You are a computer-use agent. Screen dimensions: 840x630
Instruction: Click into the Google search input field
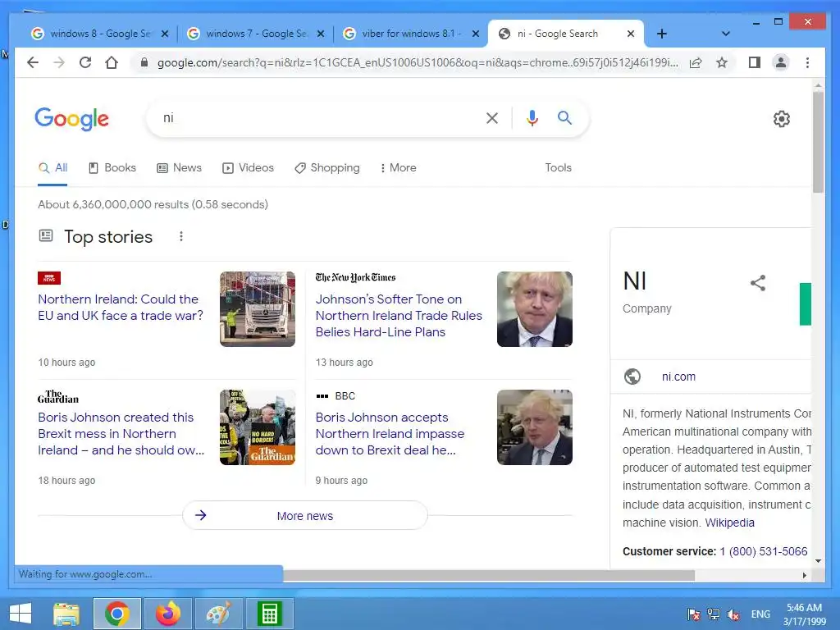tap(319, 118)
